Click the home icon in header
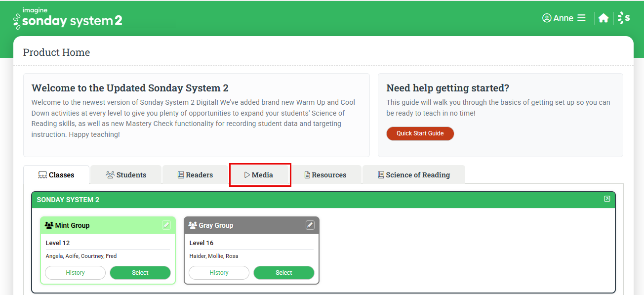The width and height of the screenshot is (644, 295). point(603,18)
